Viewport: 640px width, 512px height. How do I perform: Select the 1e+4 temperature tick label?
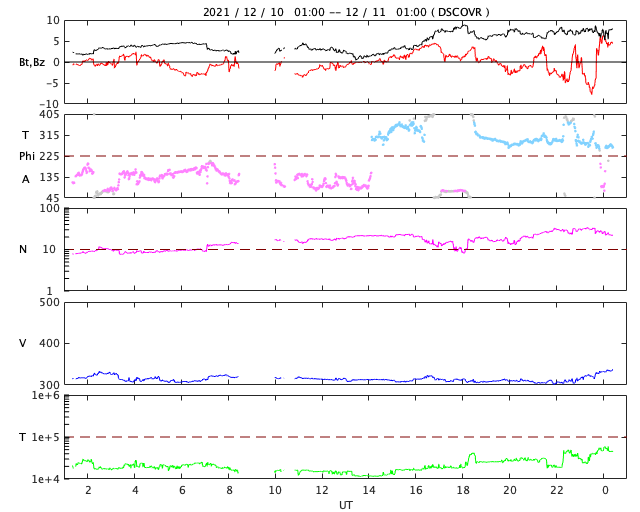(46, 479)
